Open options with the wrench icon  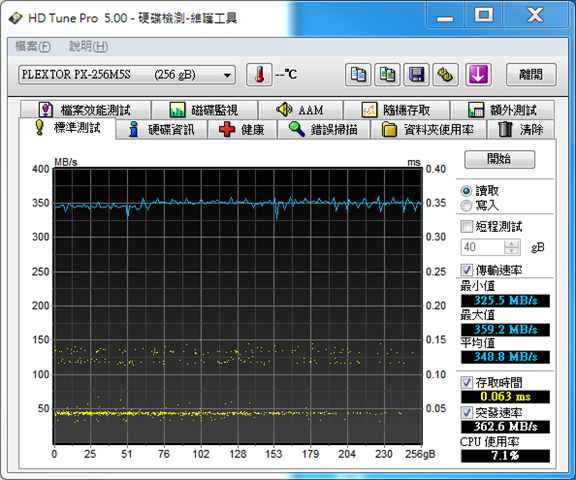pos(445,75)
